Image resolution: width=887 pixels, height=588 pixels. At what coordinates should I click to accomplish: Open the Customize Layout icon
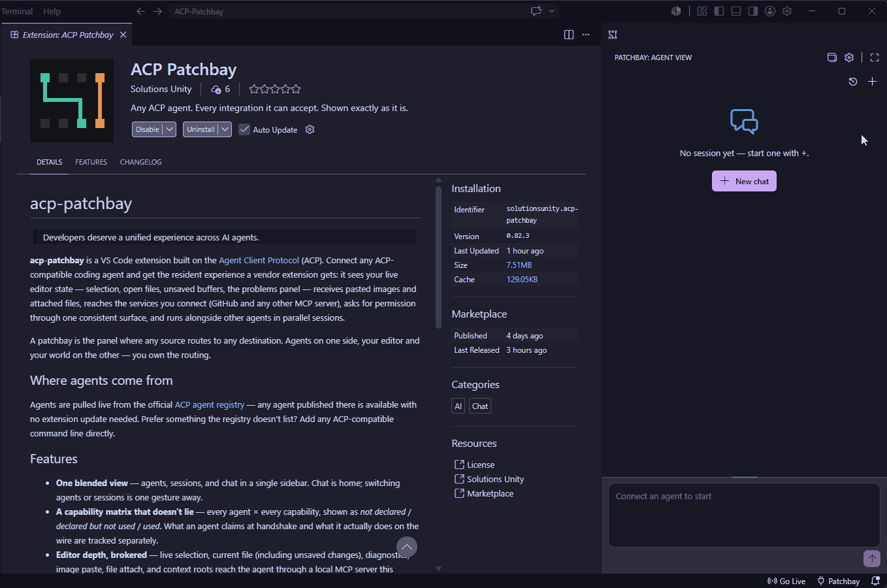coord(702,11)
